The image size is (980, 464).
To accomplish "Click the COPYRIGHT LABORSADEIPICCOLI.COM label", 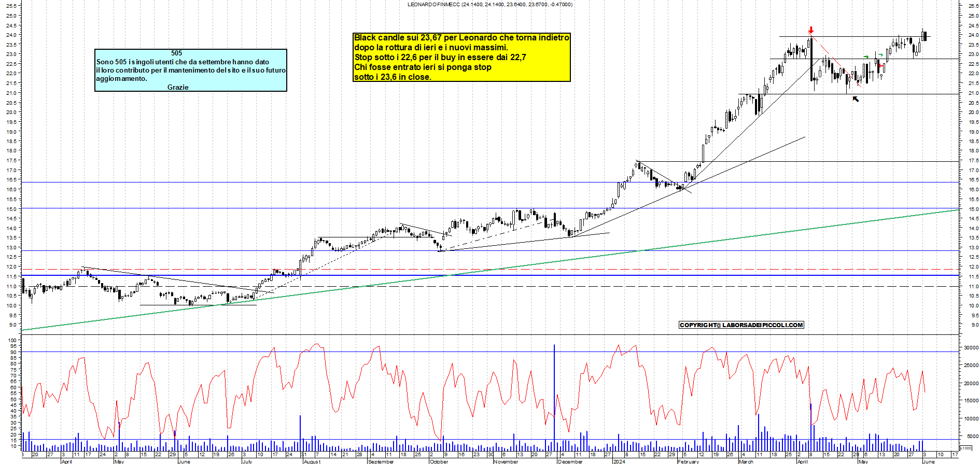I will [741, 325].
